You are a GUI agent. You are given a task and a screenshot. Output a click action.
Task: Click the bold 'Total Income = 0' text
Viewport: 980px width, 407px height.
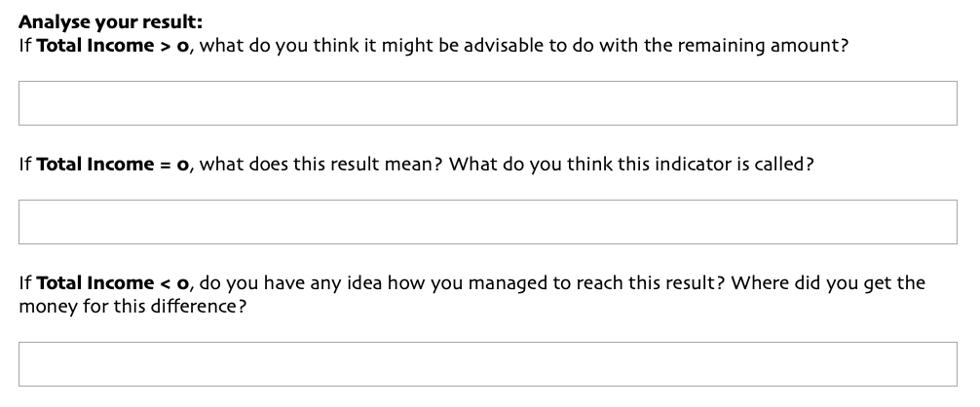coord(112,165)
